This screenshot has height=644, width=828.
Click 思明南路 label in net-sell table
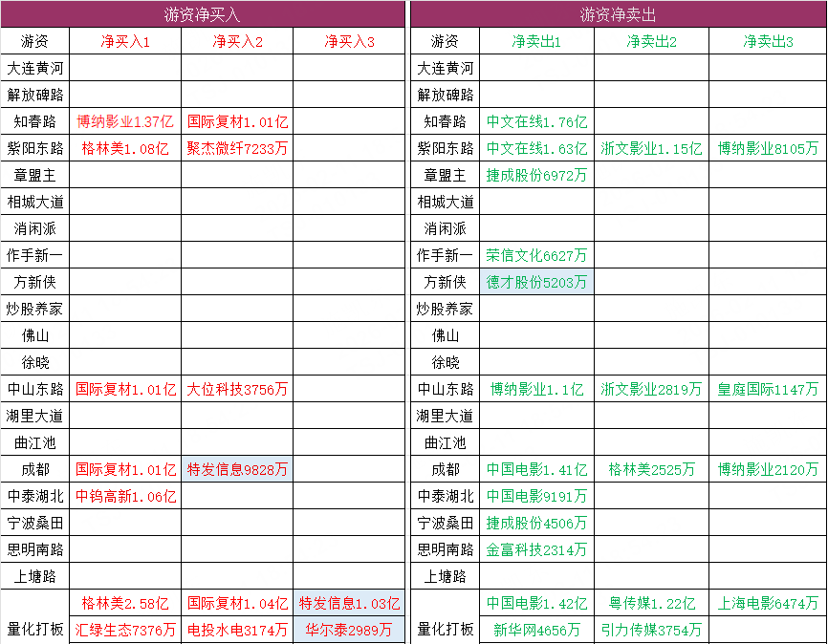coord(446,549)
